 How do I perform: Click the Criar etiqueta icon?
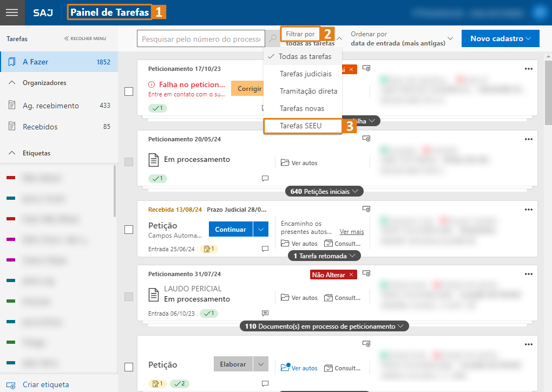tap(12, 385)
